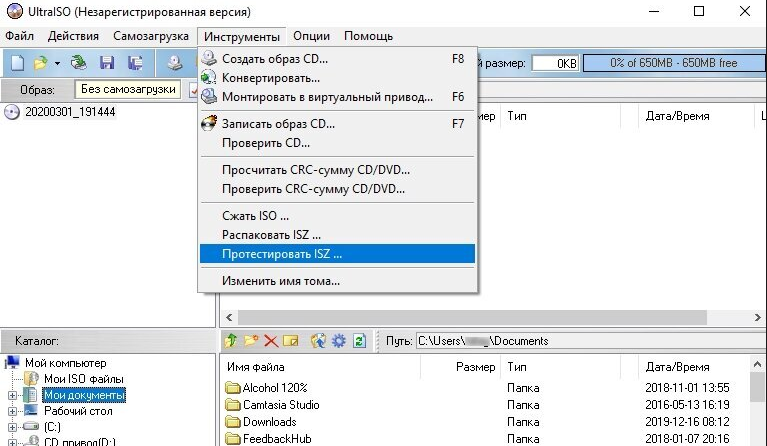Screen dimensions: 767x446
Task: Select Создать образ CD menu entry
Action: [x=337, y=59]
